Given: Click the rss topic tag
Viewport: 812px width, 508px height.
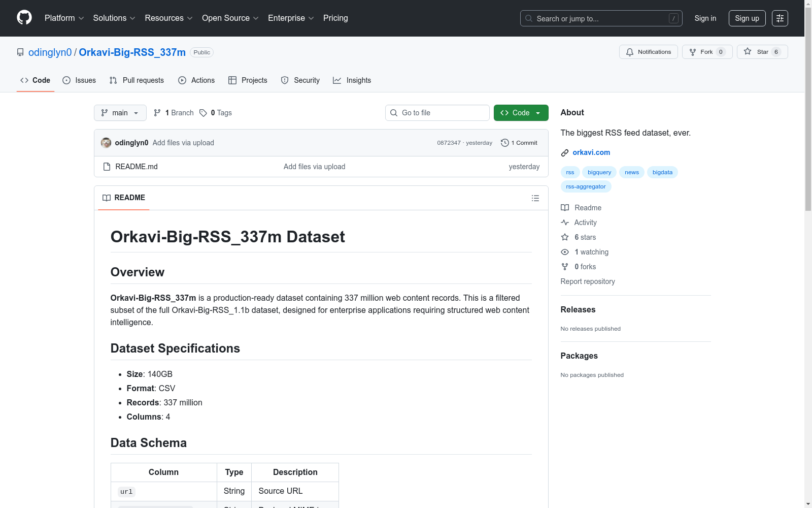Looking at the screenshot, I should pyautogui.click(x=570, y=172).
